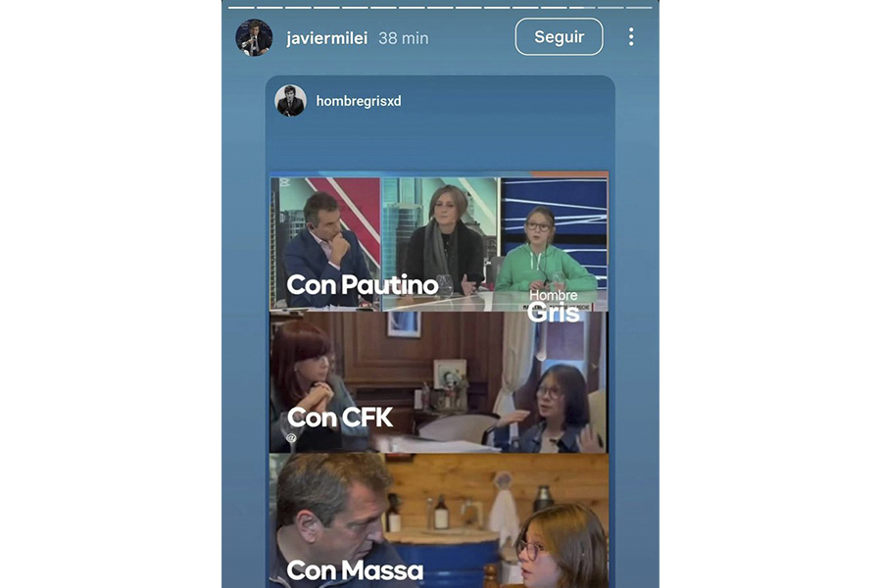Screen dimensions: 882x588
Task: Tap the Con Massa video panel
Action: tap(439, 521)
